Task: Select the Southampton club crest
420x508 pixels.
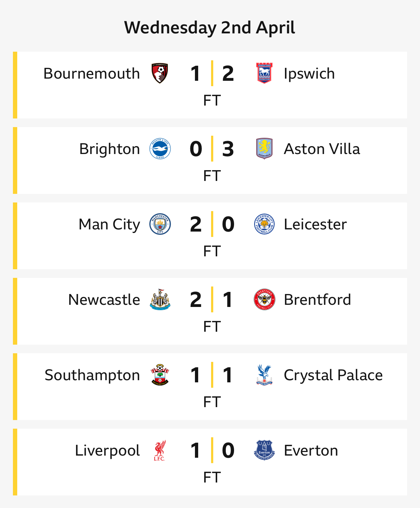Action: pos(160,375)
